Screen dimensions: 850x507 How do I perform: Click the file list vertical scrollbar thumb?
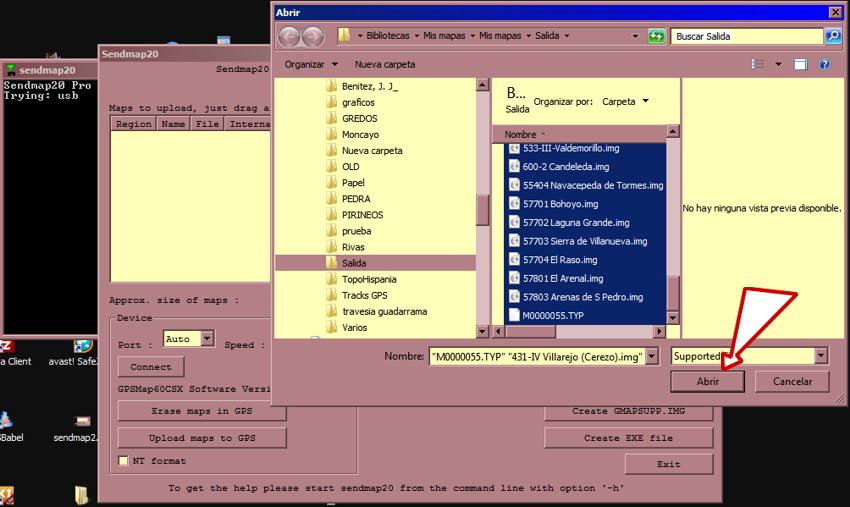[x=673, y=293]
